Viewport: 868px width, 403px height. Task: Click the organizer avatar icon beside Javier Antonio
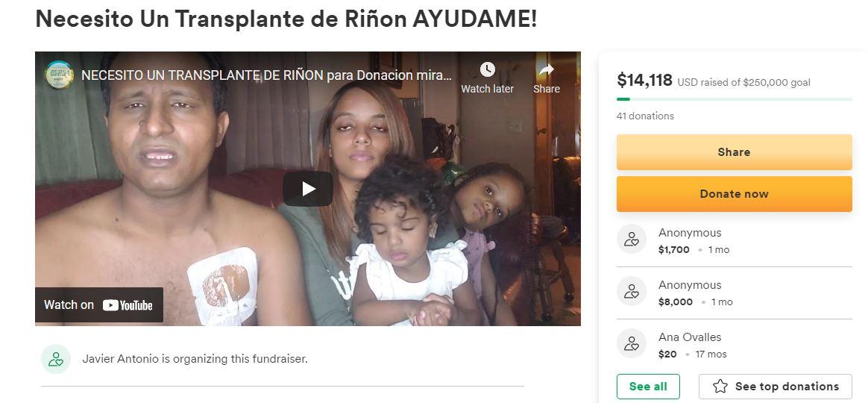tap(56, 359)
